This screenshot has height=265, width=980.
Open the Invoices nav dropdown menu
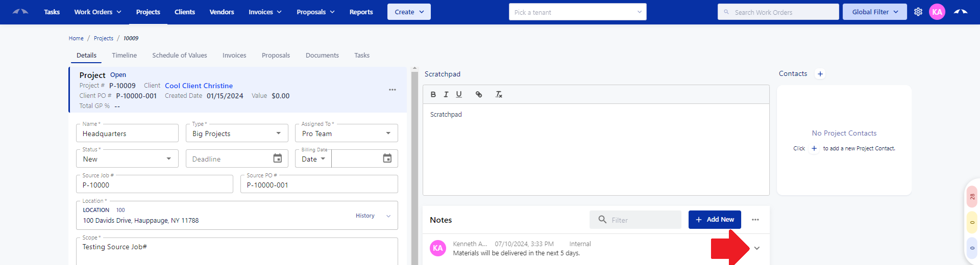(x=265, y=12)
